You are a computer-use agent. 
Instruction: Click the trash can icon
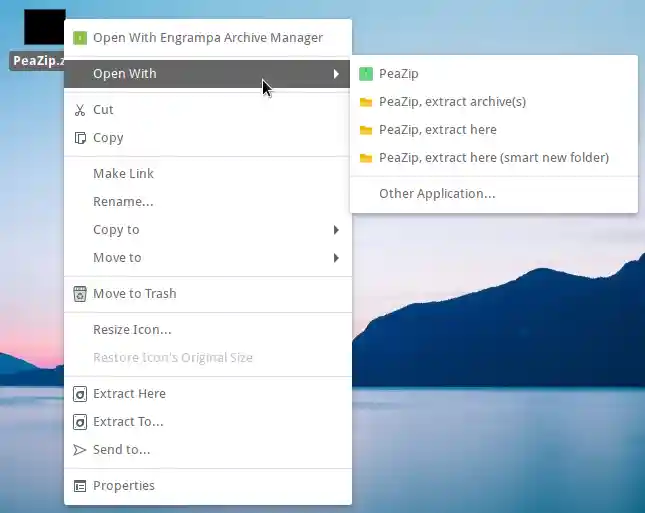(x=80, y=294)
